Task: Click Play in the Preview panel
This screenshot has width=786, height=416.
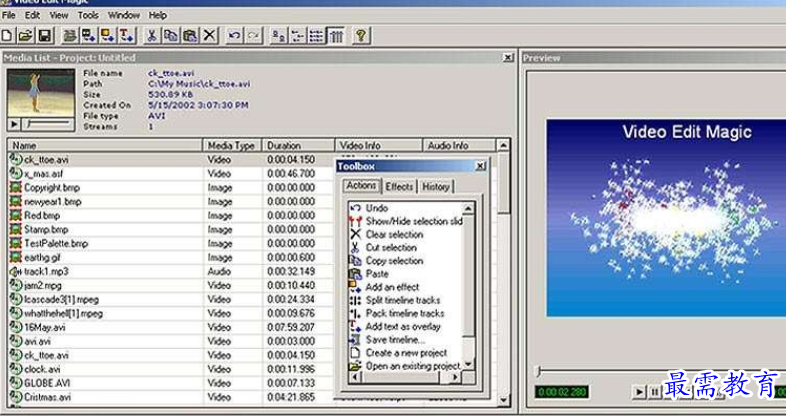Action: pos(639,392)
